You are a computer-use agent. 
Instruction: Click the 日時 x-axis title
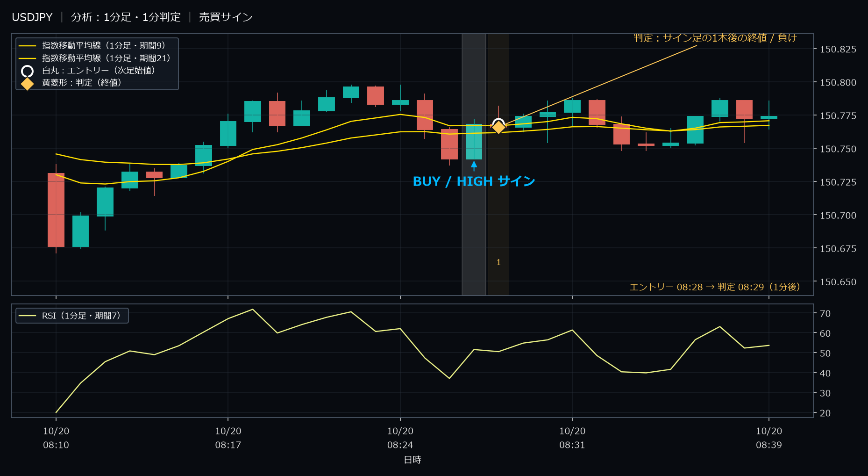(413, 460)
